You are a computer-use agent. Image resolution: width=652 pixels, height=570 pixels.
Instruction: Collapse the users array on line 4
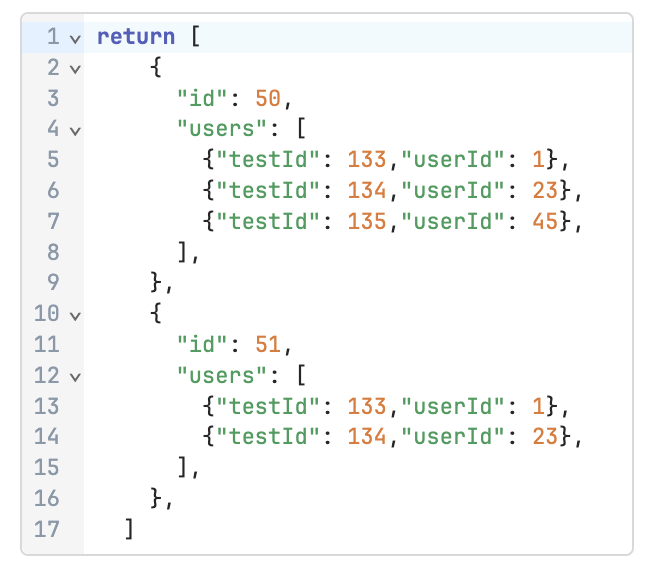pyautogui.click(x=75, y=130)
